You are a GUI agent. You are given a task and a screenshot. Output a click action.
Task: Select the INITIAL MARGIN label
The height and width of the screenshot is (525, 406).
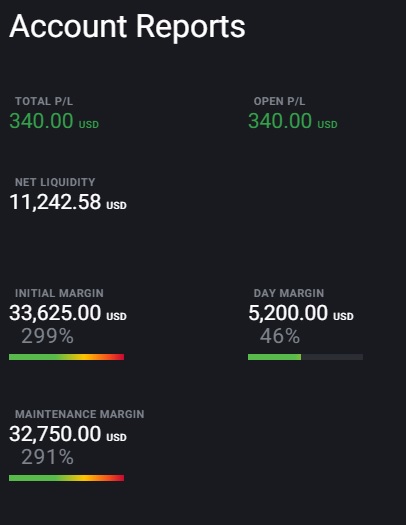click(x=59, y=293)
